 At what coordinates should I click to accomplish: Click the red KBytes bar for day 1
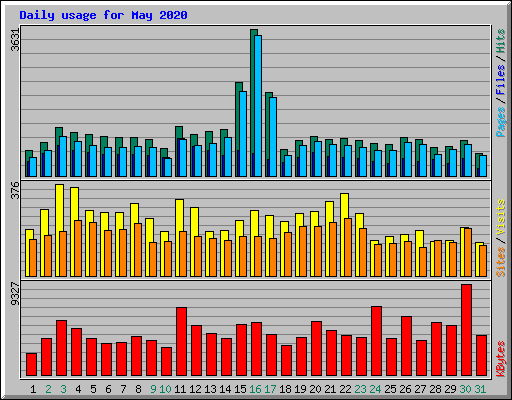pos(31,364)
